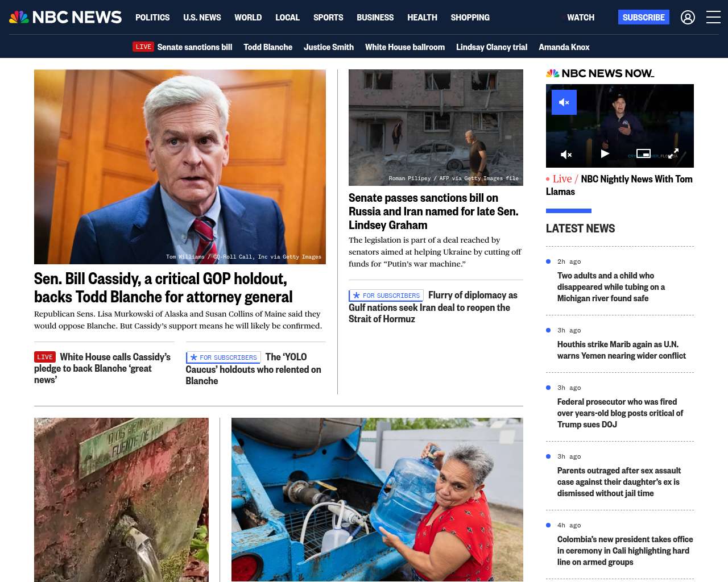This screenshot has width=728, height=582.
Task: Click 'For Subscribers' badge on Gulf diplomacy story
Action: [386, 296]
